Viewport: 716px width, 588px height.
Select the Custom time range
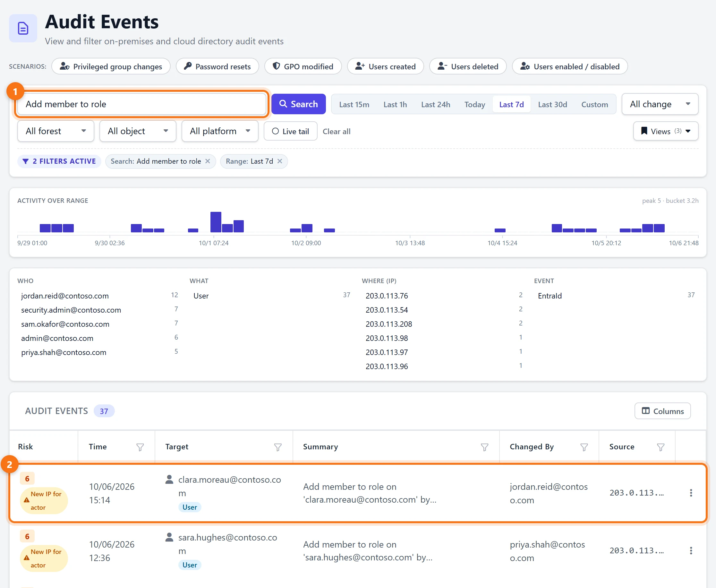594,104
